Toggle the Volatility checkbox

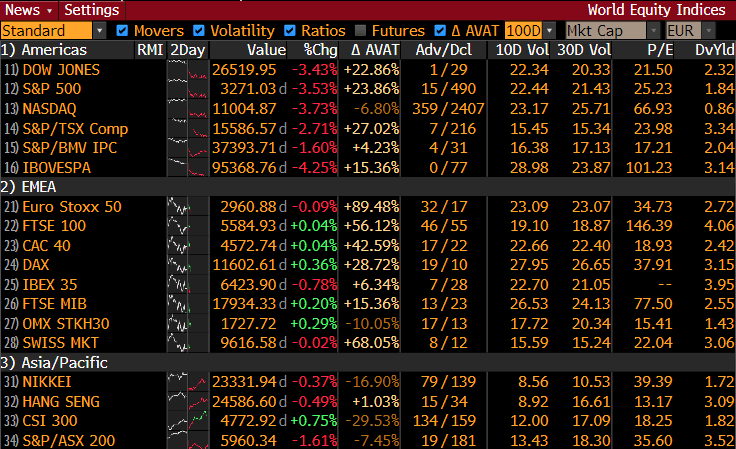[x=199, y=31]
